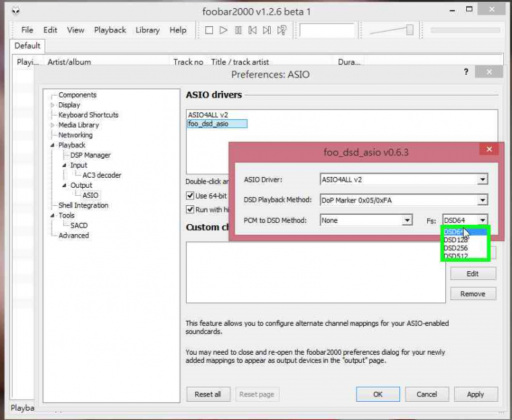Select Keyboard Shortcuts in preferences tree
Viewport: 512px width, 420px height.
pos(88,115)
